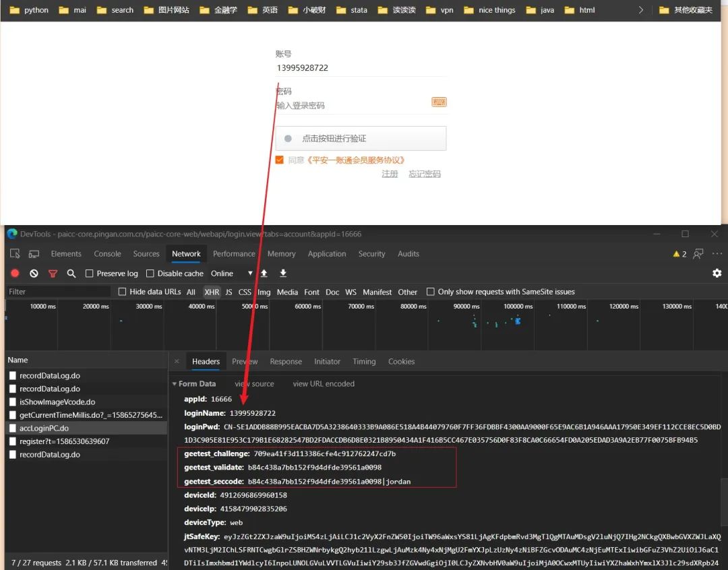Open 其他收藏夹 bookmarks folder

tap(686, 9)
